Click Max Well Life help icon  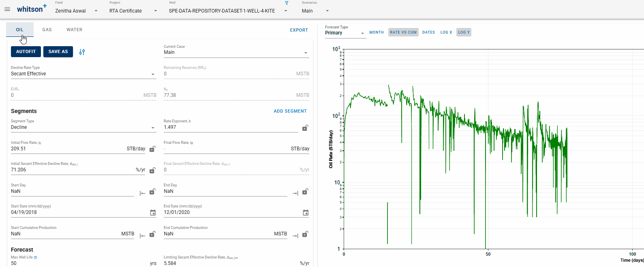[36, 258]
